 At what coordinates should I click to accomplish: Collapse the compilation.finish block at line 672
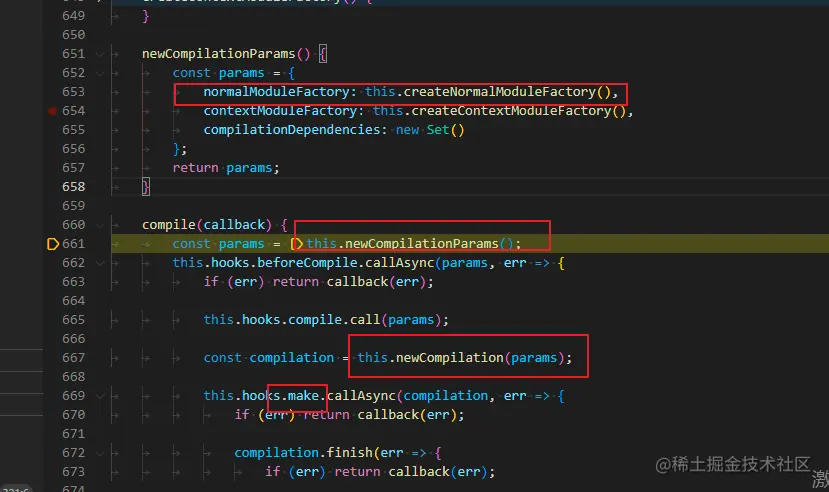tap(100, 453)
